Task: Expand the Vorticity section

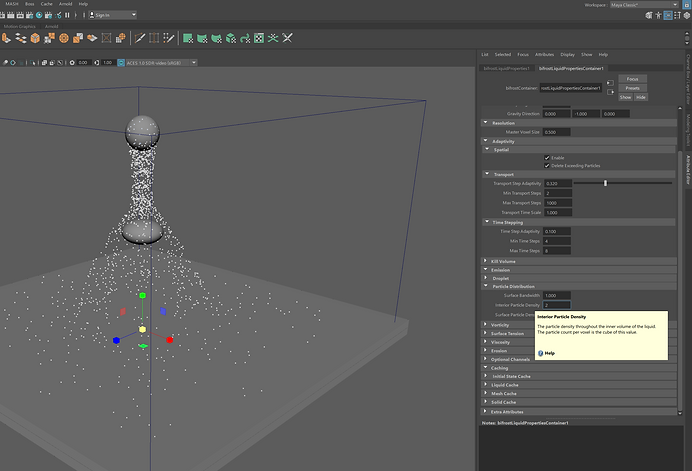Action: pos(486,324)
